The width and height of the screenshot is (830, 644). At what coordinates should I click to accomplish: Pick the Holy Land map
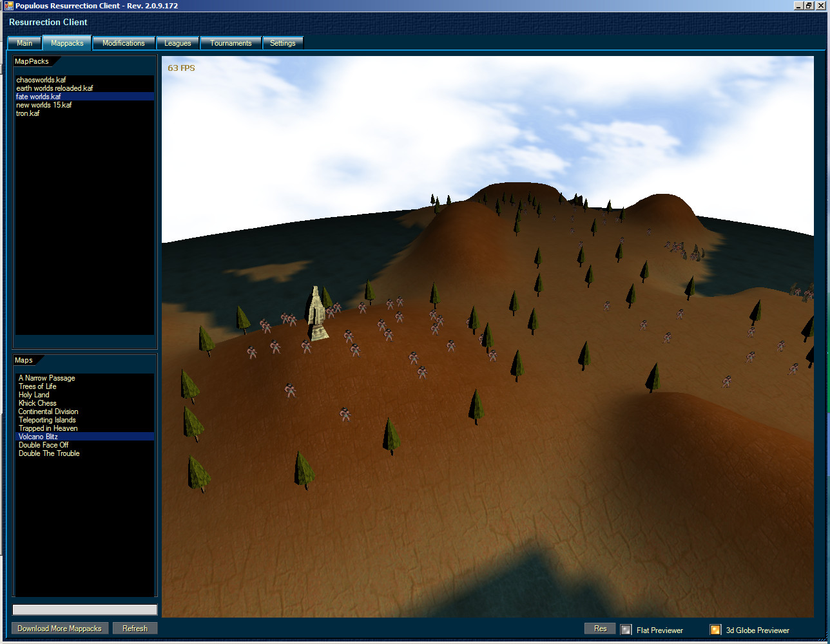(x=84, y=395)
